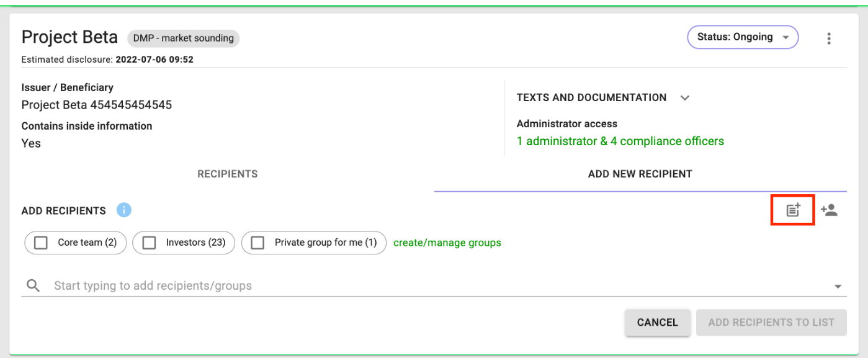Click the DMP - market sounding tag
This screenshot has width=868, height=358.
coord(184,38)
